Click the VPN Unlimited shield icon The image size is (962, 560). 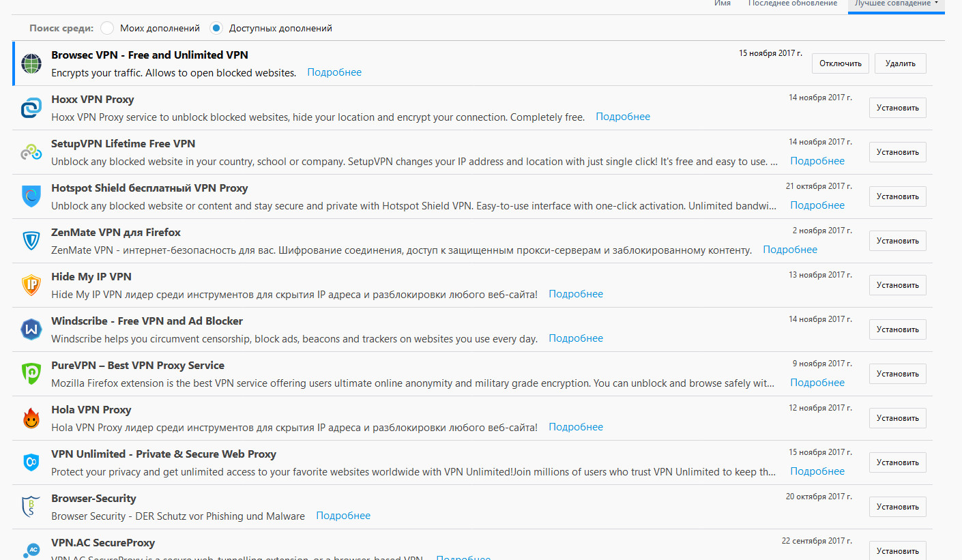coord(31,462)
